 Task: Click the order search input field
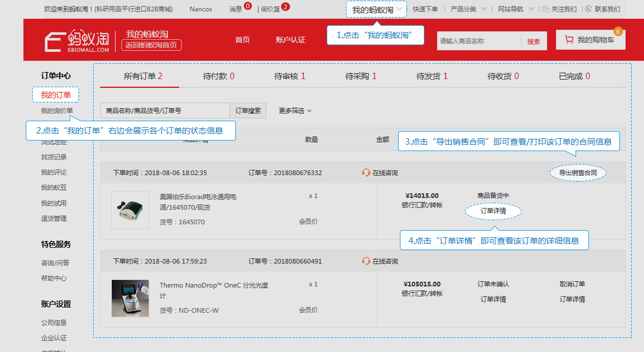(165, 111)
